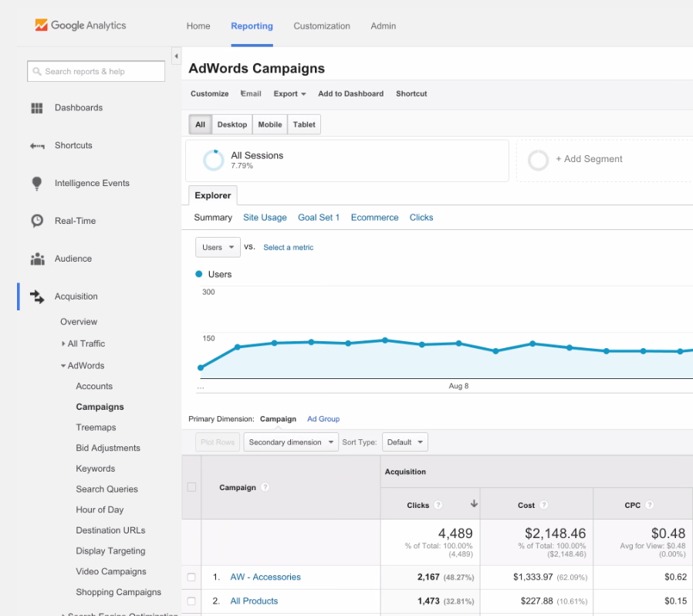This screenshot has width=693, height=616.
Task: Open AdWords Accounts report
Action: coord(94,387)
